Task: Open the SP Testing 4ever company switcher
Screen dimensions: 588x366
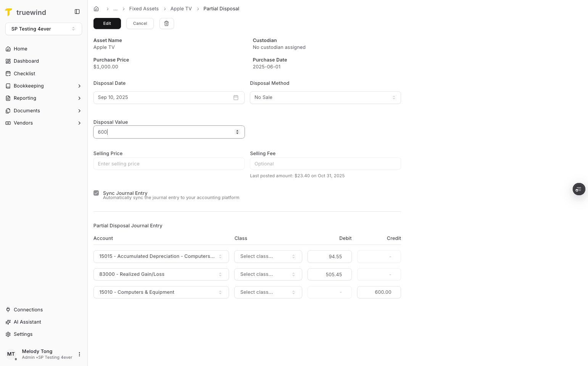Action: pos(43,29)
